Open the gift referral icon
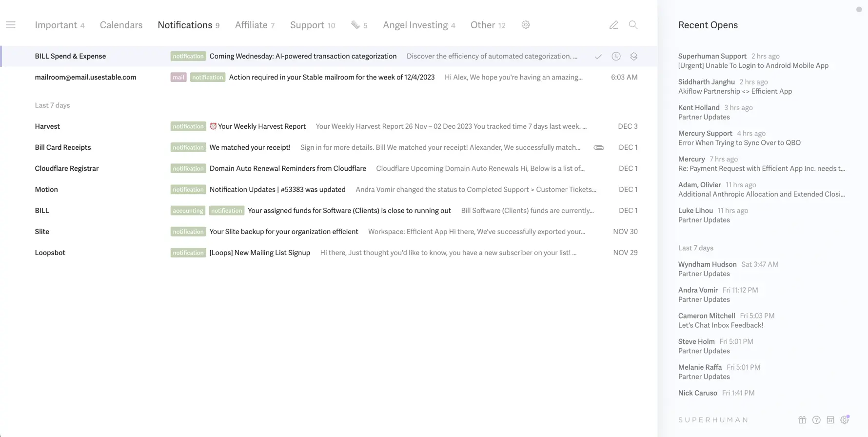Screen dimensions: 868x437 [x=802, y=420]
